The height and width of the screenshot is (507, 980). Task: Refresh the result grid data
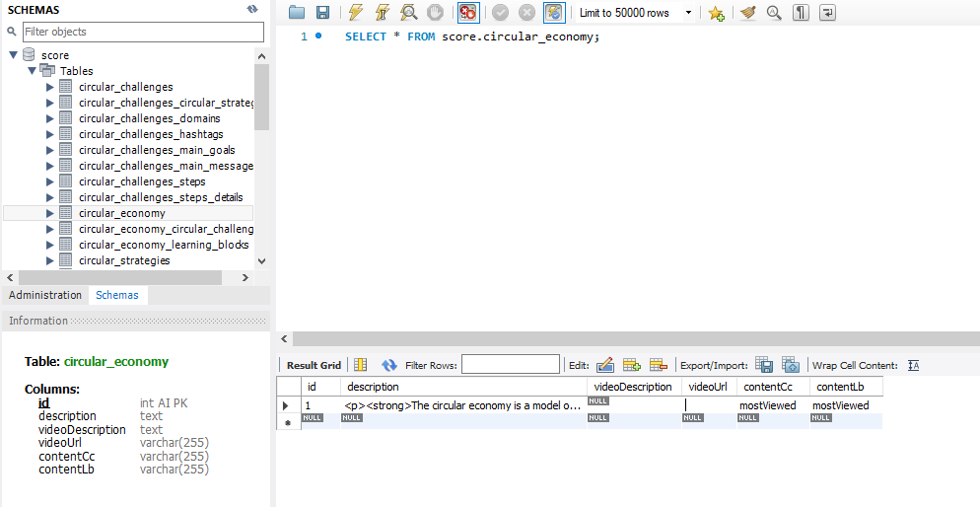click(389, 365)
